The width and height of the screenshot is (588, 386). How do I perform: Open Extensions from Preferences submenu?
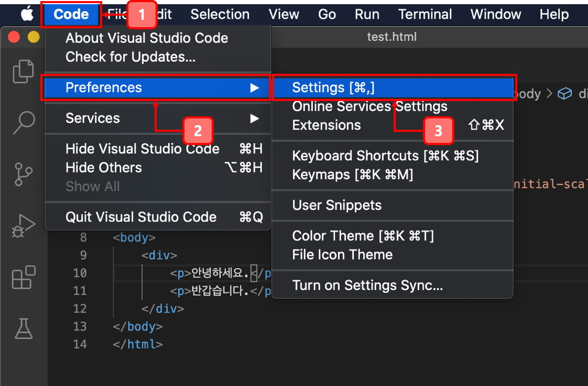point(393,125)
